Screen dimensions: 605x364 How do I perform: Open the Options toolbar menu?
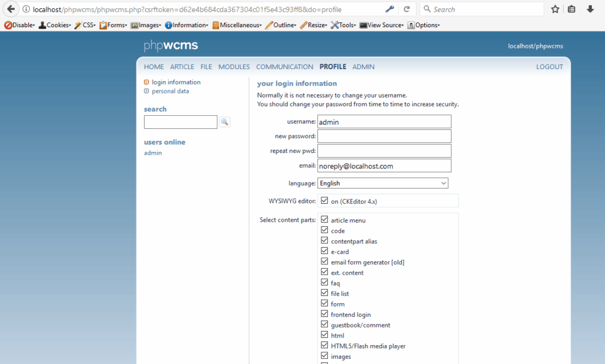424,25
